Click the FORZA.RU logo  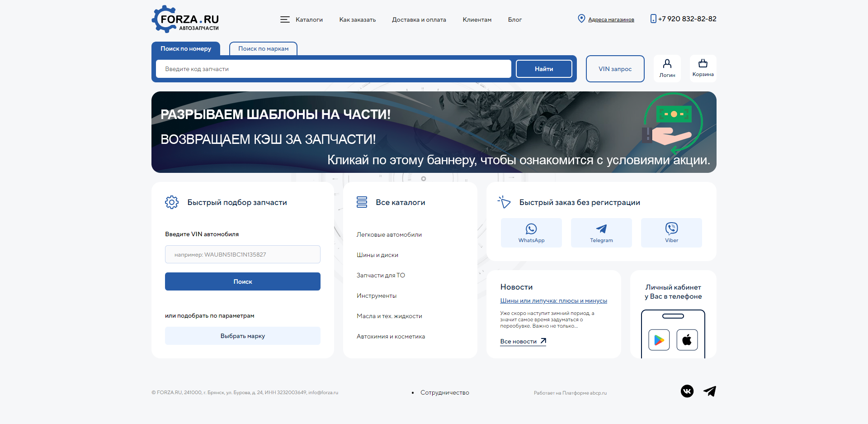(x=186, y=19)
